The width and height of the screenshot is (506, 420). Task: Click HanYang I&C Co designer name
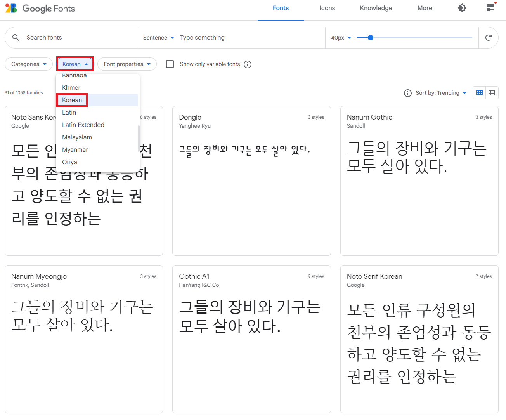[x=199, y=285]
